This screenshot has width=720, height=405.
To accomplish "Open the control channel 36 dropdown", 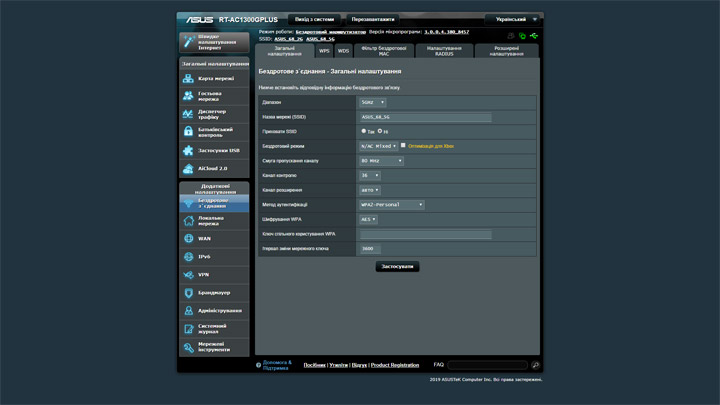I will [x=370, y=175].
